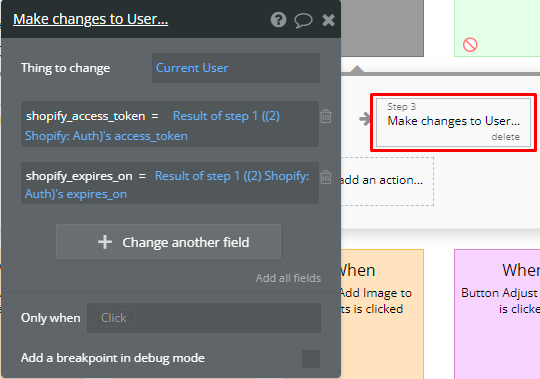
Task: Click the arrow before Step 3
Action: pos(364,119)
